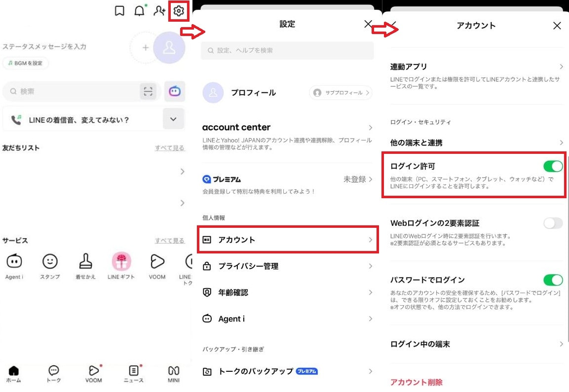Image resolution: width=569 pixels, height=392 pixels.
Task: Open 他の端末と連携 row
Action: [476, 143]
